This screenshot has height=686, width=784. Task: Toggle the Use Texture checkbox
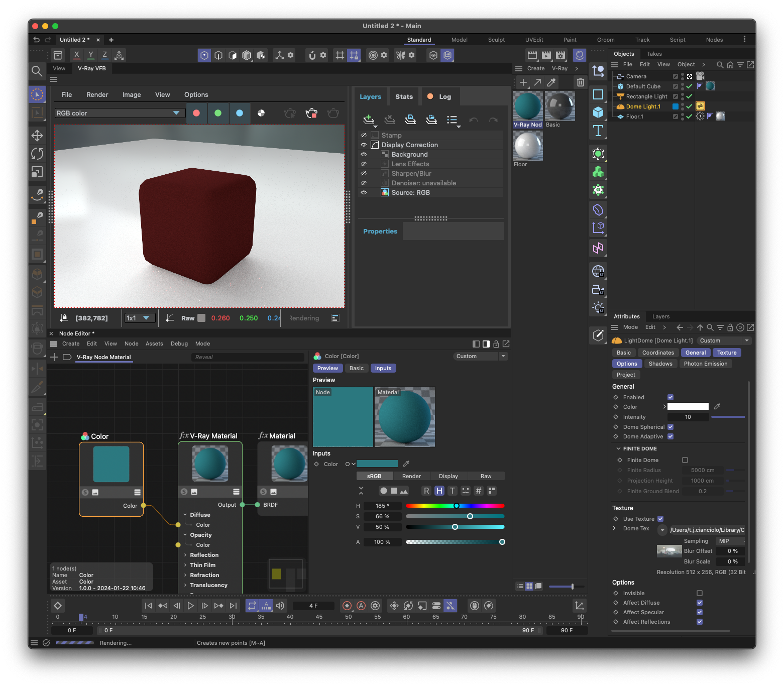pos(660,519)
